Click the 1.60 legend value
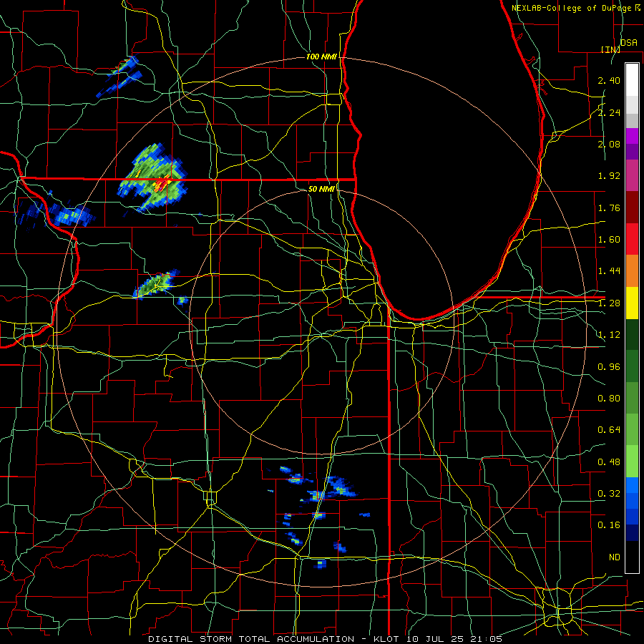The height and width of the screenshot is (644, 644). (609, 240)
